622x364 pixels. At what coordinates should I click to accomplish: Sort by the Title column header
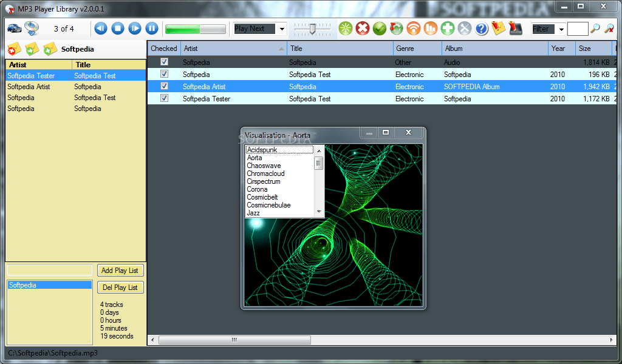[x=340, y=49]
